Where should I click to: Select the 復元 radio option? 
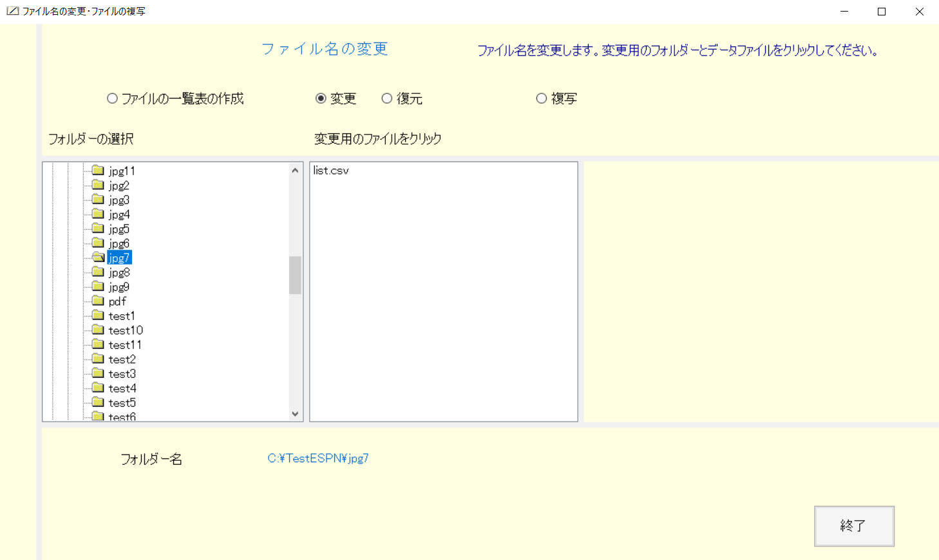[387, 98]
